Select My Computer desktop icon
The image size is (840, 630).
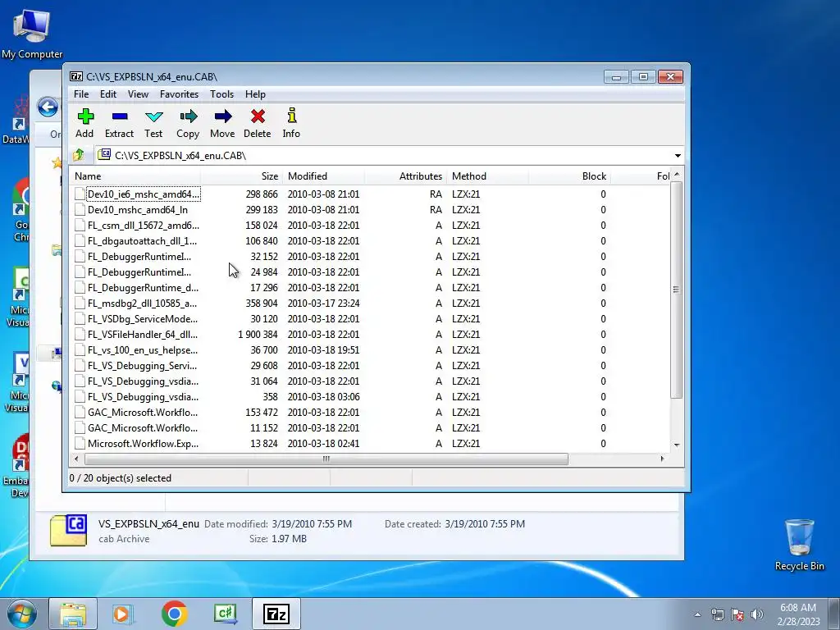point(32,33)
